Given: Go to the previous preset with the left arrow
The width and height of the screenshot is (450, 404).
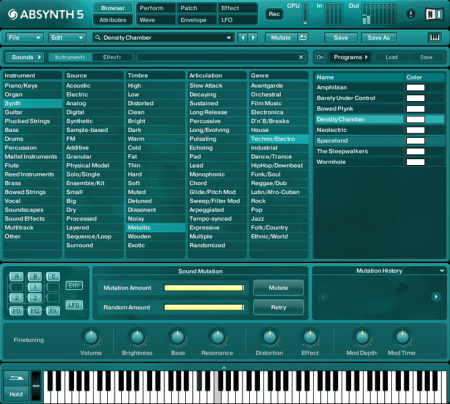Looking at the screenshot, I should coord(243,38).
